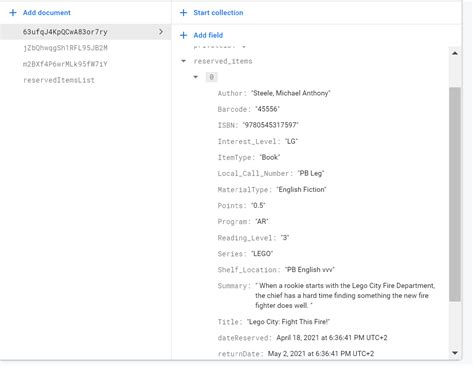
Task: Click the dateReserved field name
Action: point(245,338)
